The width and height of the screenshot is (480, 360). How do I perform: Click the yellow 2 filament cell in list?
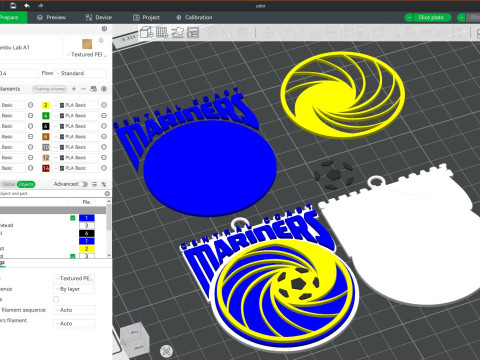click(x=87, y=249)
